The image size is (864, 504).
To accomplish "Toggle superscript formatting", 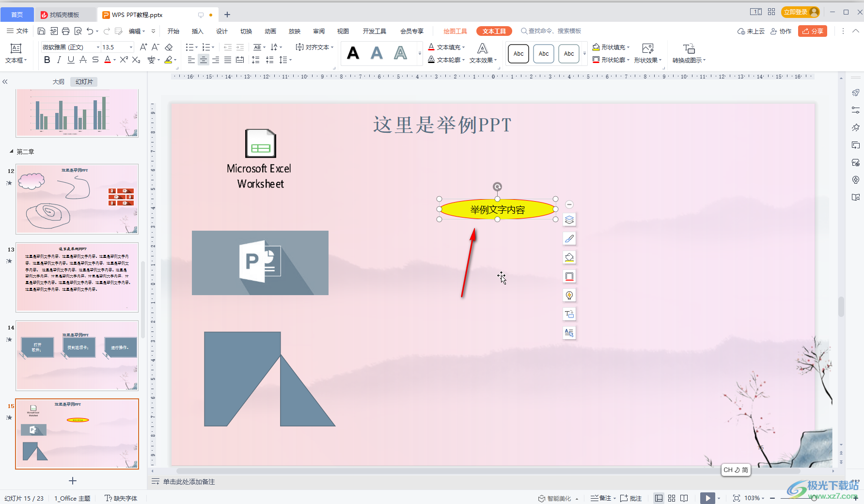I will [x=124, y=60].
